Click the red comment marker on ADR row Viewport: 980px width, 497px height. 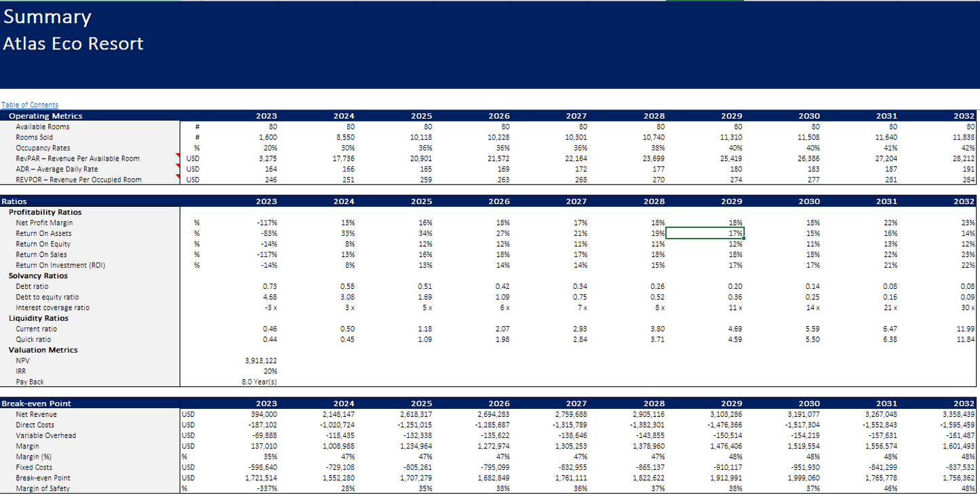pyautogui.click(x=178, y=167)
